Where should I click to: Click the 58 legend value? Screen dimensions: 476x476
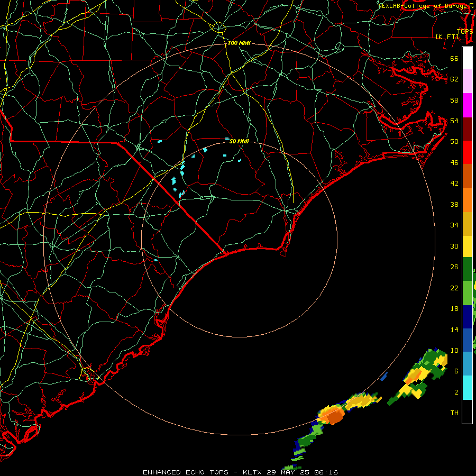tap(454, 100)
